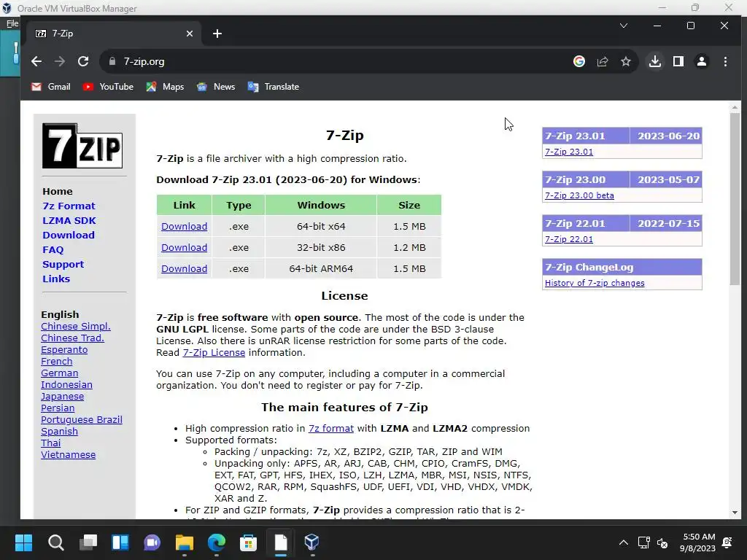Reload the 7-zip.org page
The image size is (747, 560).
pos(83,61)
